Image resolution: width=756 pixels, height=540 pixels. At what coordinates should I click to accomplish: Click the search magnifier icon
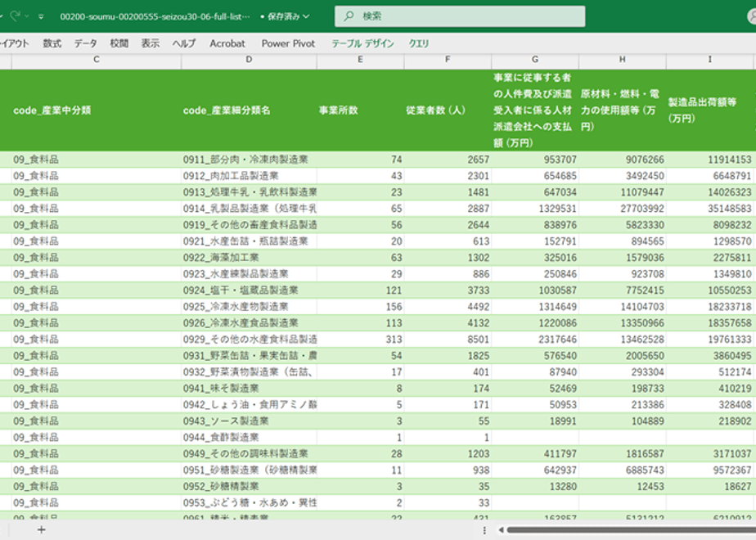point(349,16)
